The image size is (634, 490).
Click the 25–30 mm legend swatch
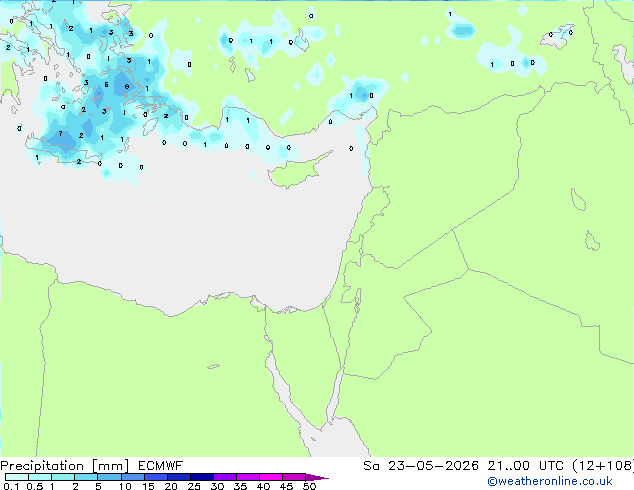[x=202, y=477]
